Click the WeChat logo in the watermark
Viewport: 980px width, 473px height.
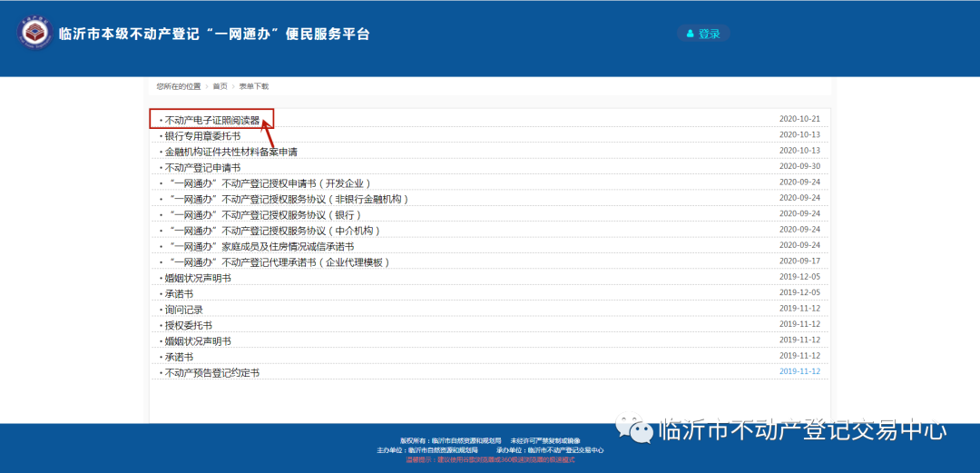tap(634, 429)
